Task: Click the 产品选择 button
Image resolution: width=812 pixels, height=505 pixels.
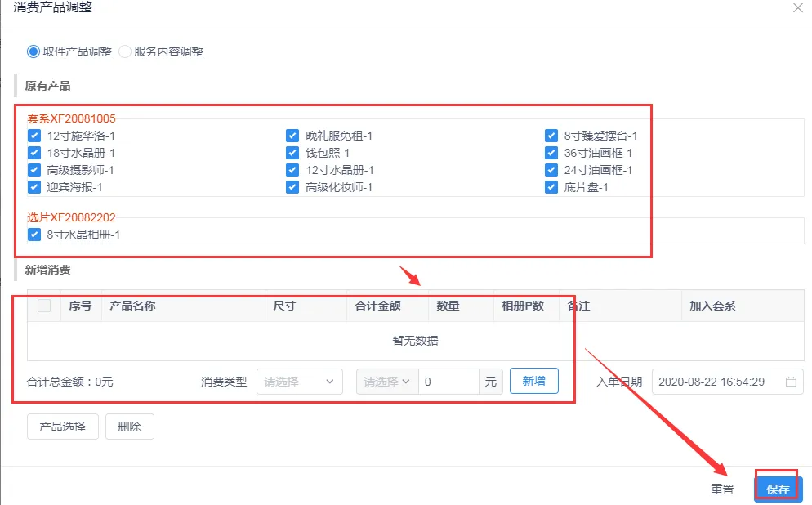Action: click(x=63, y=427)
